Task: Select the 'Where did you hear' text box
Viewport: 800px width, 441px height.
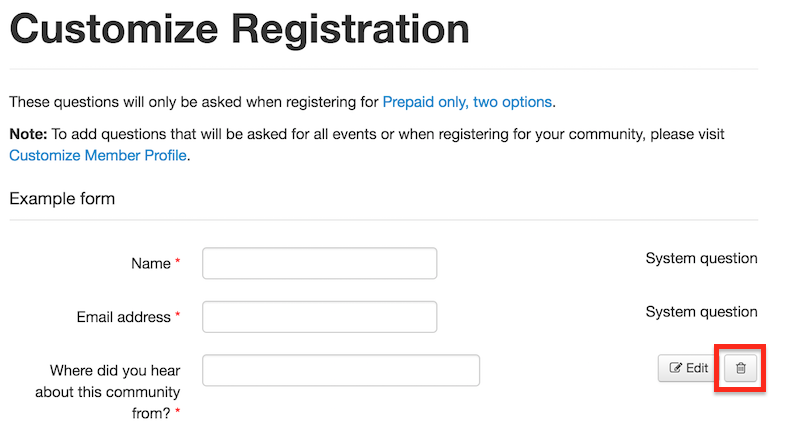Action: tap(341, 371)
